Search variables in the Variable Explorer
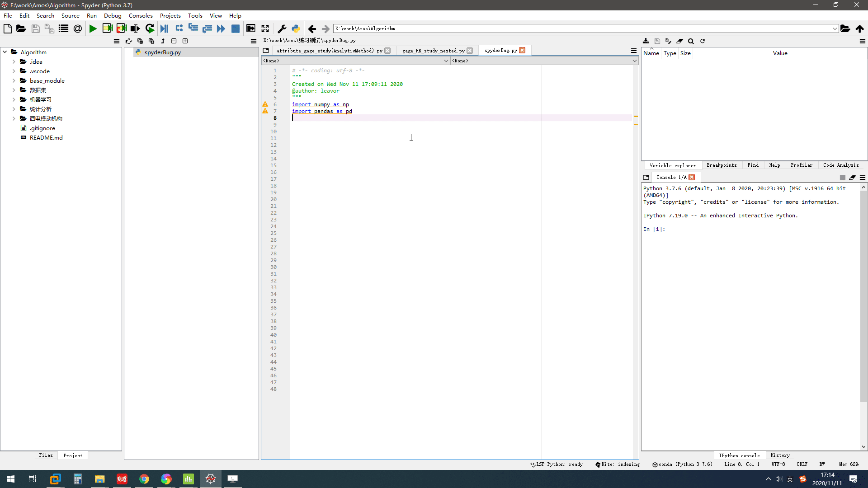Screen dimensions: 868x488 coord(691,41)
